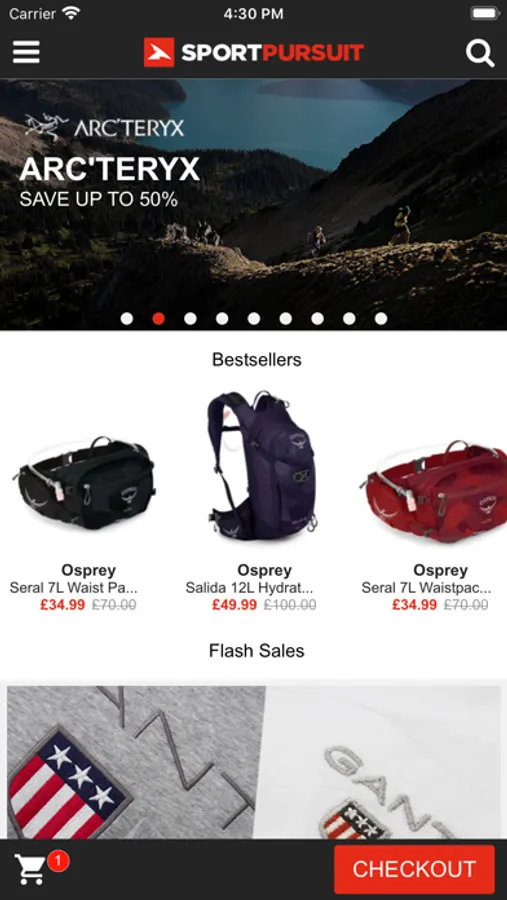Image resolution: width=507 pixels, height=900 pixels.
Task: Select the first carousel dot
Action: tap(127, 319)
